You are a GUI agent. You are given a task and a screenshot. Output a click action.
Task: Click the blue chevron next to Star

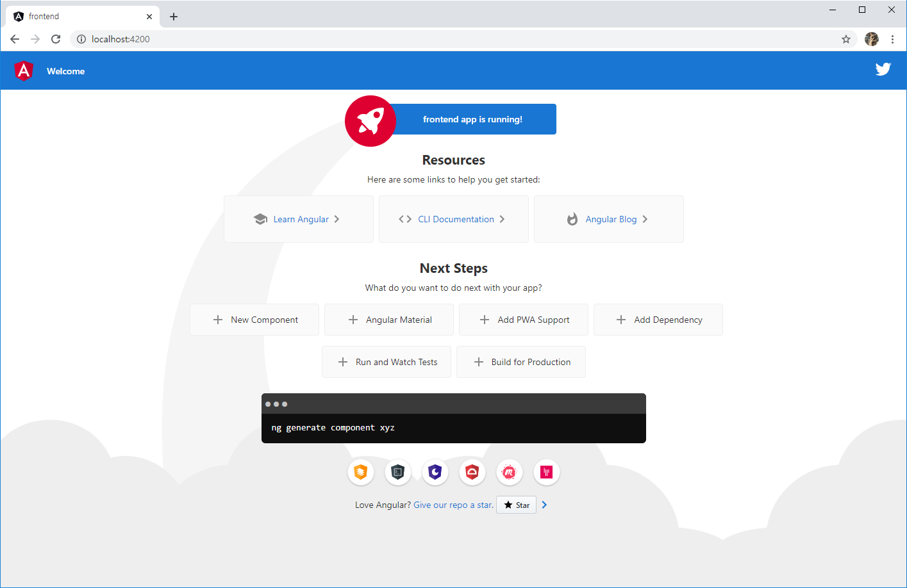pyautogui.click(x=544, y=505)
